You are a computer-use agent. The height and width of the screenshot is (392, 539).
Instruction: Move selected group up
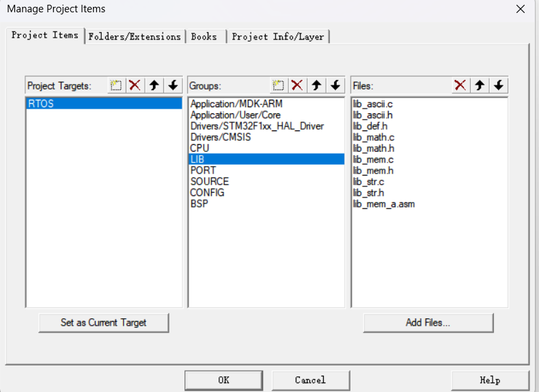316,85
